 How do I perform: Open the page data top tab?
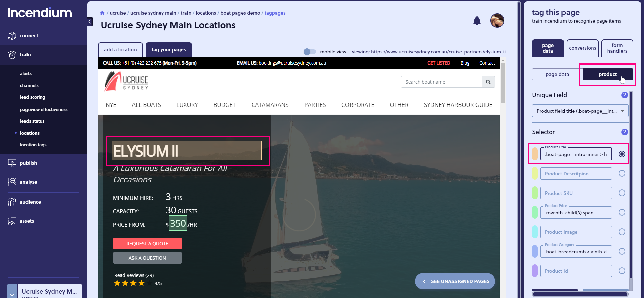click(x=548, y=48)
